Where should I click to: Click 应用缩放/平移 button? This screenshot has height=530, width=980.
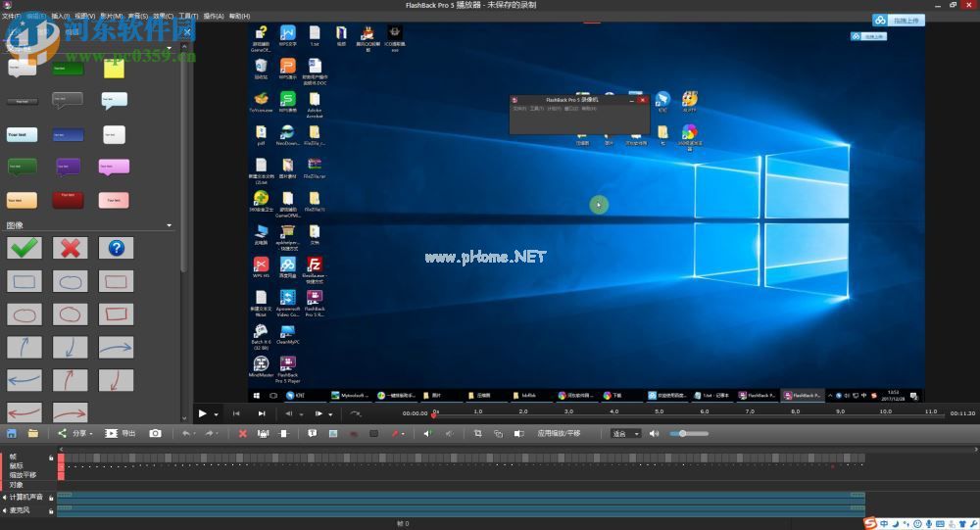coord(559,433)
